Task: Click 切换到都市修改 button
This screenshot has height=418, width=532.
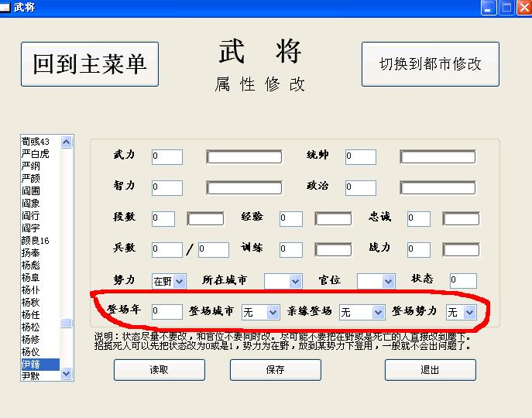Action: click(x=431, y=64)
